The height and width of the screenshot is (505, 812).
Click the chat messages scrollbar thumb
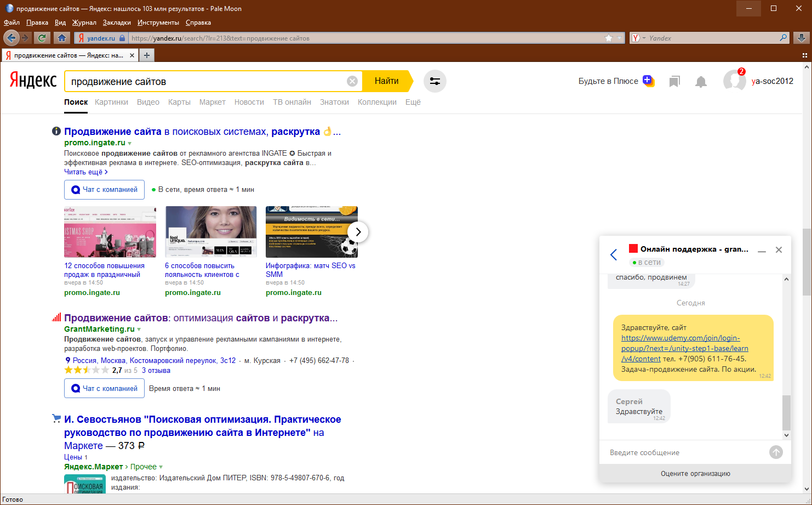(x=786, y=412)
